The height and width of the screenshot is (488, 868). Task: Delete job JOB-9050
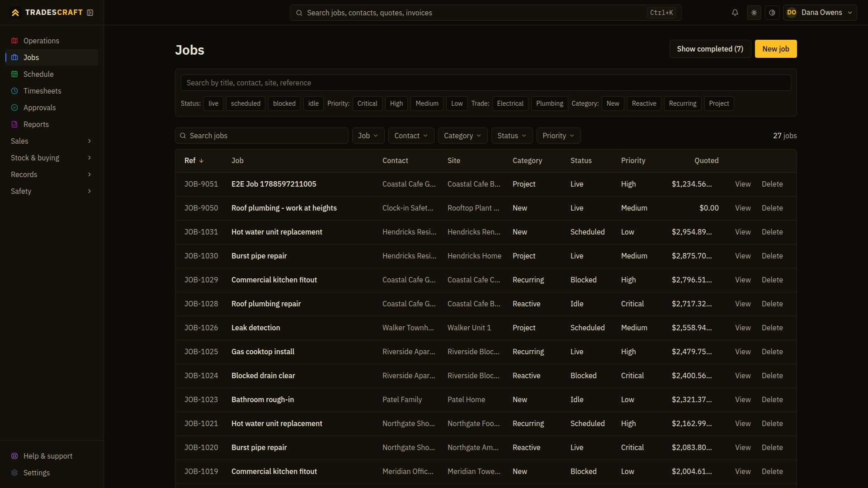click(772, 208)
